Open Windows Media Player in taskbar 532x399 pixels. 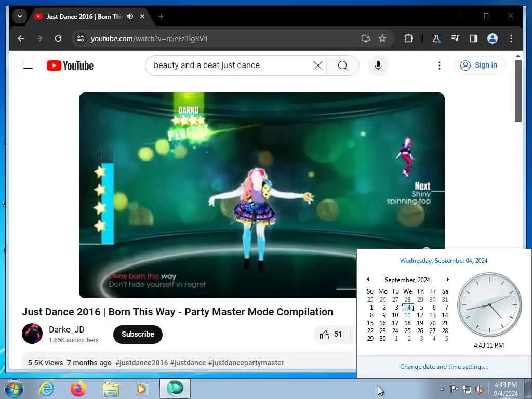point(142,389)
